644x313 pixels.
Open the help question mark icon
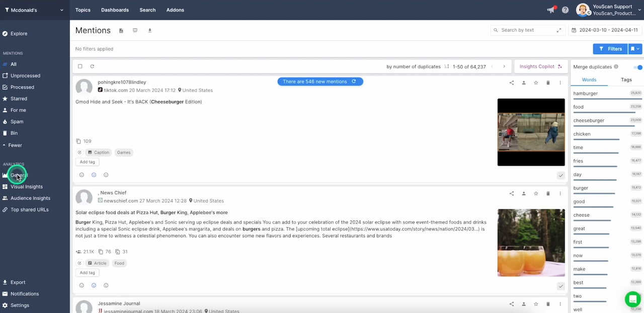[565, 10]
